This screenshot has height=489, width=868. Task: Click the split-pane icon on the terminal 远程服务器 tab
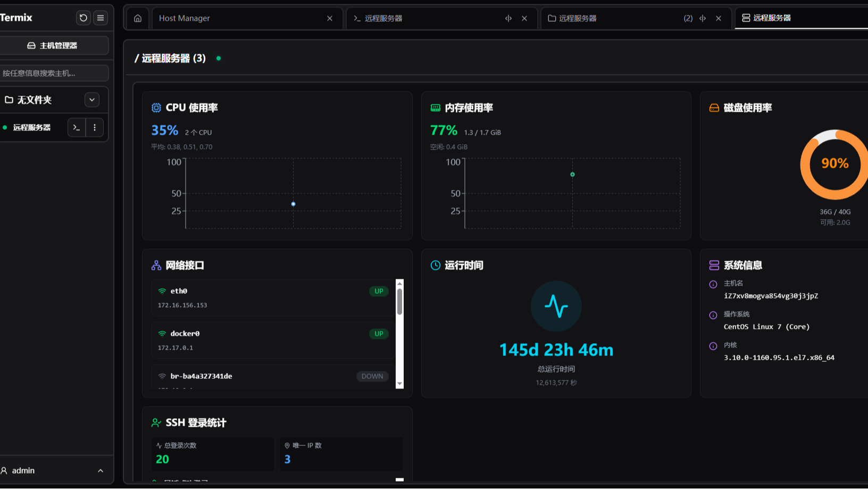pyautogui.click(x=508, y=18)
